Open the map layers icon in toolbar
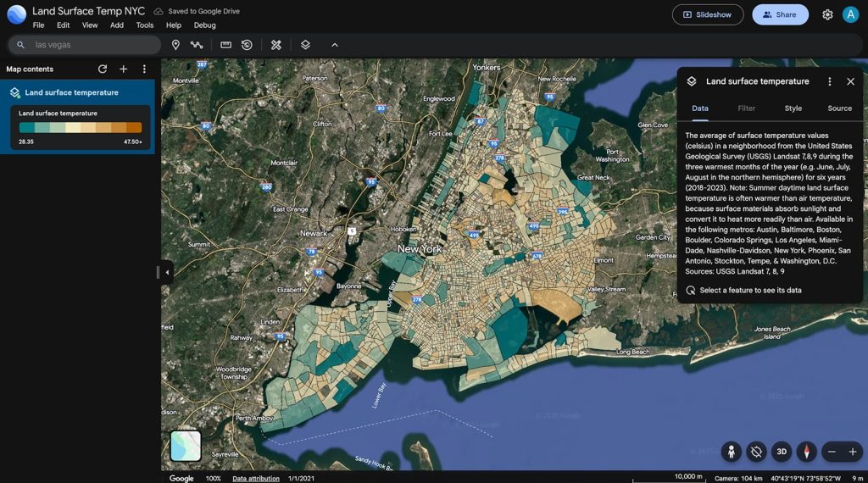868x483 pixels. pyautogui.click(x=305, y=45)
